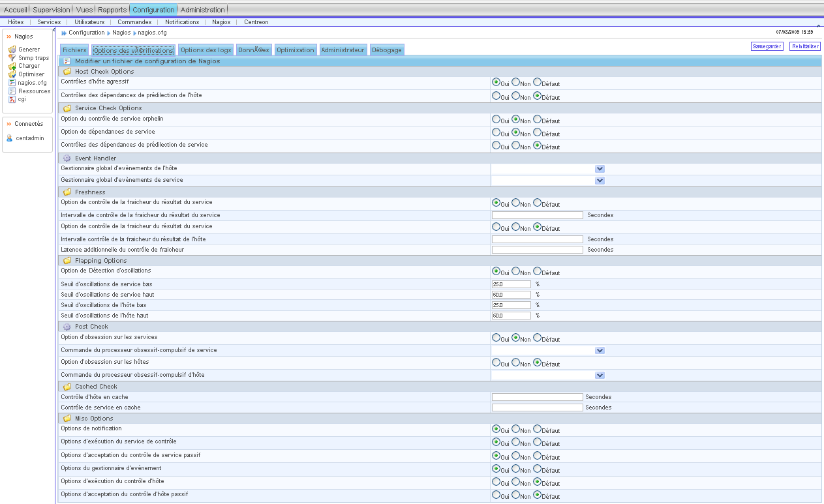The height and width of the screenshot is (504, 824).
Task: Click the Charger icon in sidebar
Action: [12, 66]
